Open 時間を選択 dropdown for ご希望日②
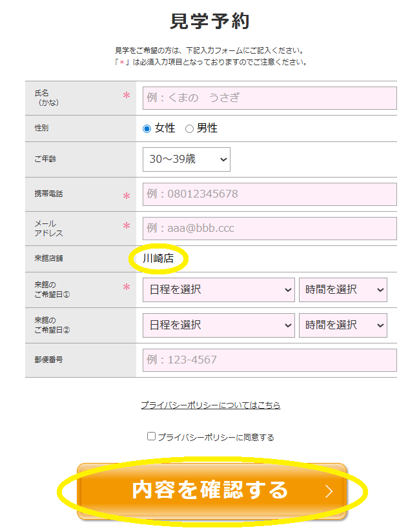 (x=342, y=325)
